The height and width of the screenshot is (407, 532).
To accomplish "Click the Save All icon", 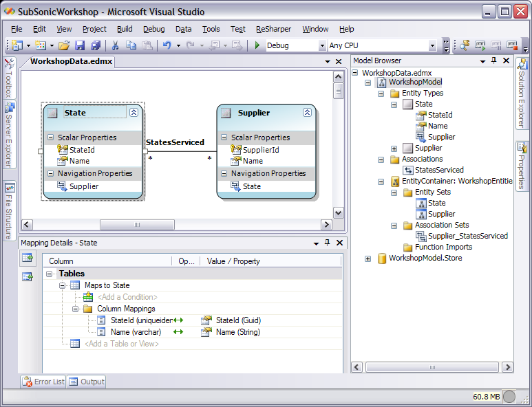I will pos(95,45).
